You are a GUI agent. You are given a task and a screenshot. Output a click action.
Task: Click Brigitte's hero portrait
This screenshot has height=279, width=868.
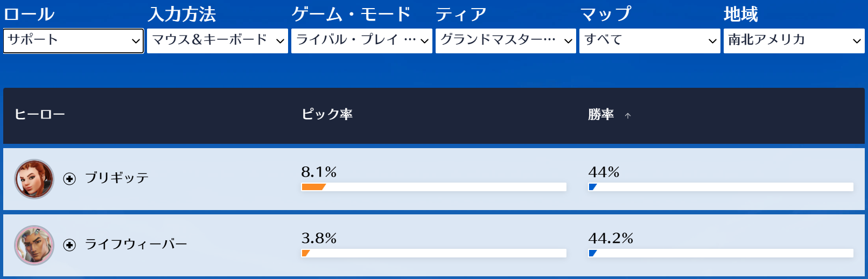point(34,179)
